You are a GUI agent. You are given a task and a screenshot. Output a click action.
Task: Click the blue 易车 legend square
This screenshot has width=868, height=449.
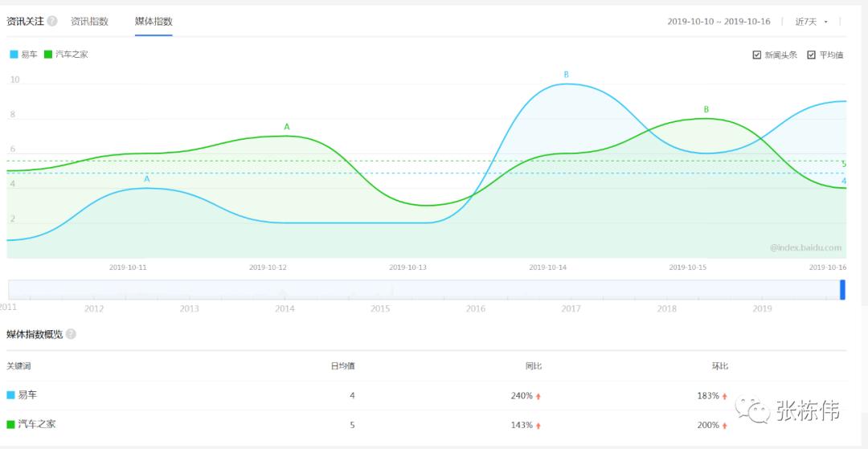click(14, 54)
